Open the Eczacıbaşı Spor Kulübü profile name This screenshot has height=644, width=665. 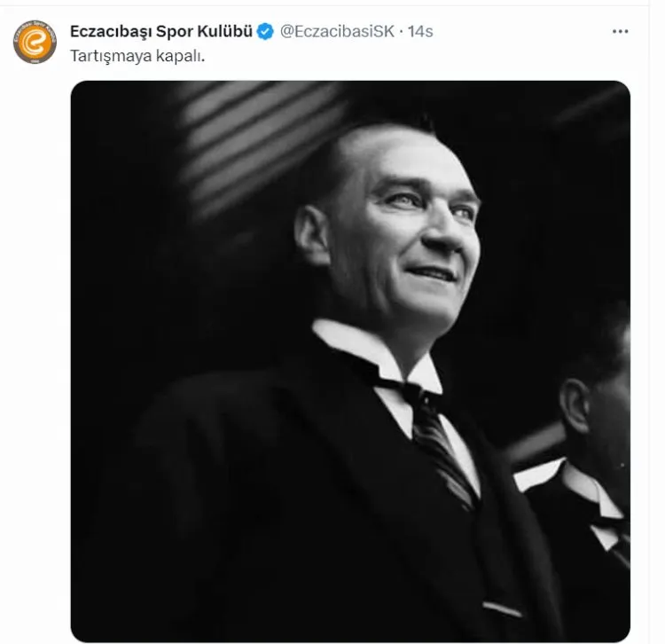161,33
